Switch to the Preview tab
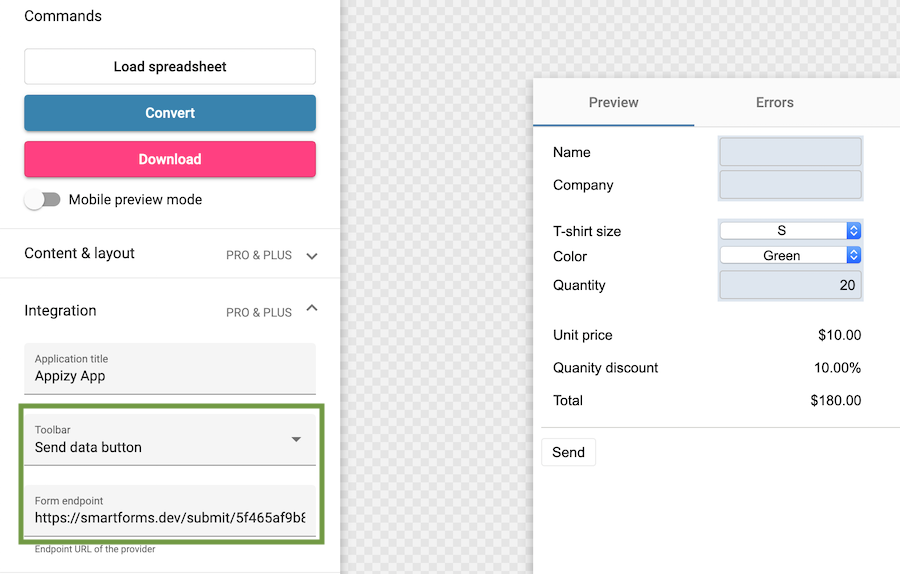 [x=614, y=103]
